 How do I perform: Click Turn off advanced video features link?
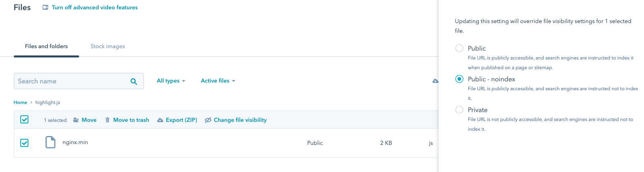click(x=95, y=7)
